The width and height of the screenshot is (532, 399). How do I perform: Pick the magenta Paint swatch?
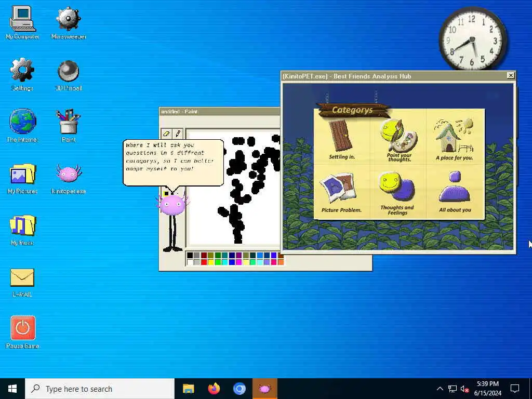point(239,262)
